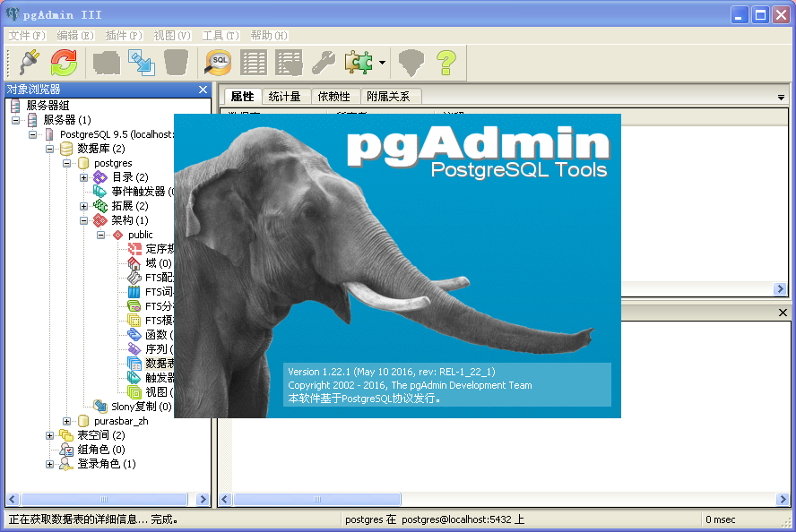Click the greyed-out drop object trash icon
Viewport: 796px width, 532px height.
176,63
